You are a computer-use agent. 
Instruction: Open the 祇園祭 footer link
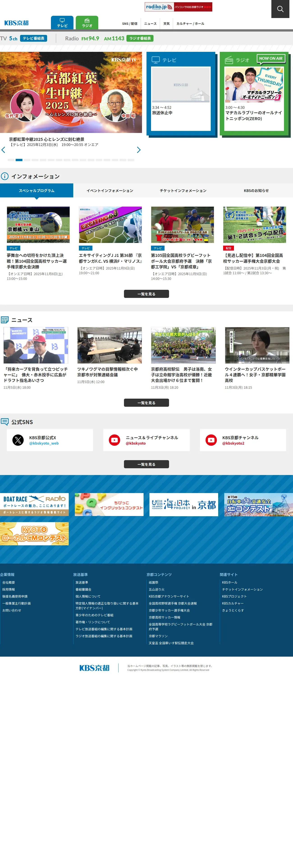154,582
